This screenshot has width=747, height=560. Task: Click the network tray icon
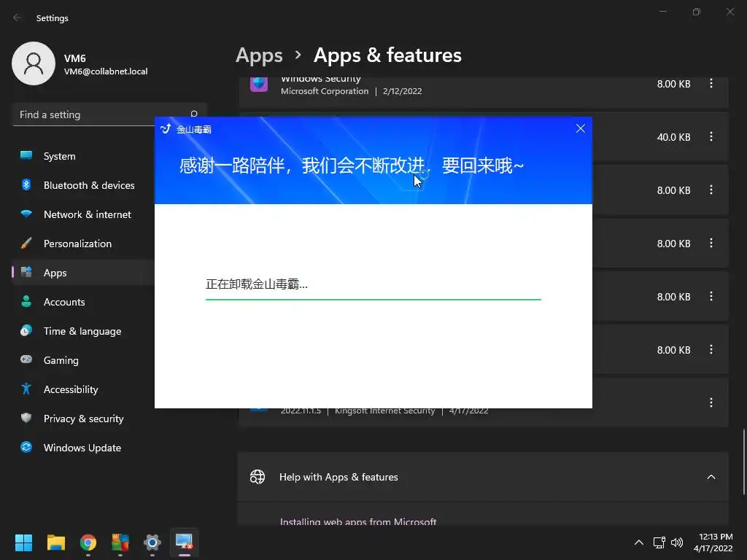coord(659,542)
